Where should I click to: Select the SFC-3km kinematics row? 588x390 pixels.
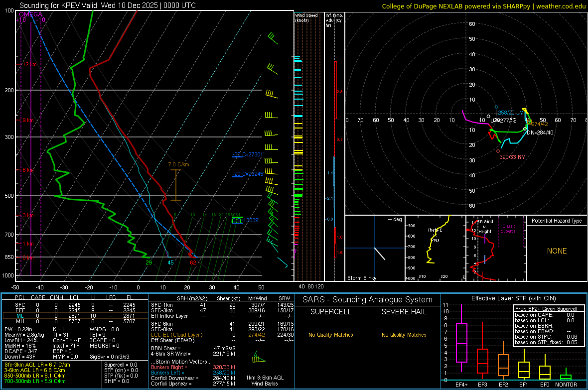pos(222,310)
